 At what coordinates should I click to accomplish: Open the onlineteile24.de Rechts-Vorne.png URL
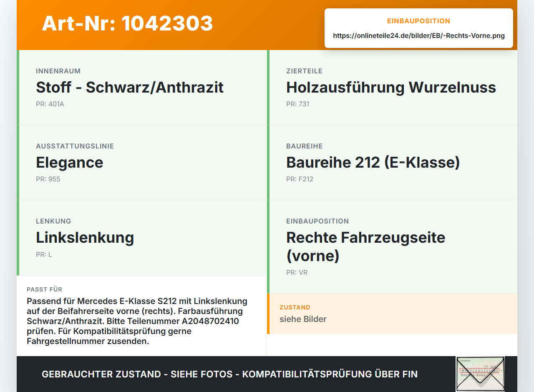coord(419,36)
